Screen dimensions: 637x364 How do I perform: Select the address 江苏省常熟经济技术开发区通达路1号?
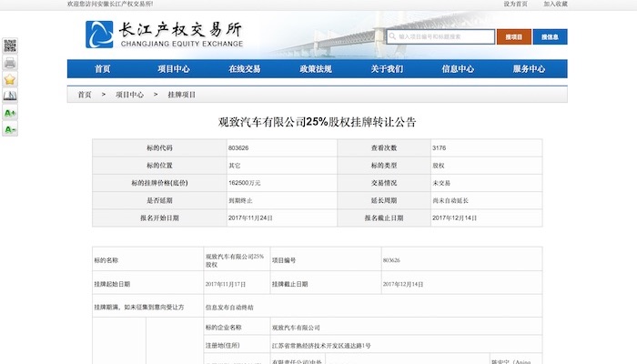321,346
